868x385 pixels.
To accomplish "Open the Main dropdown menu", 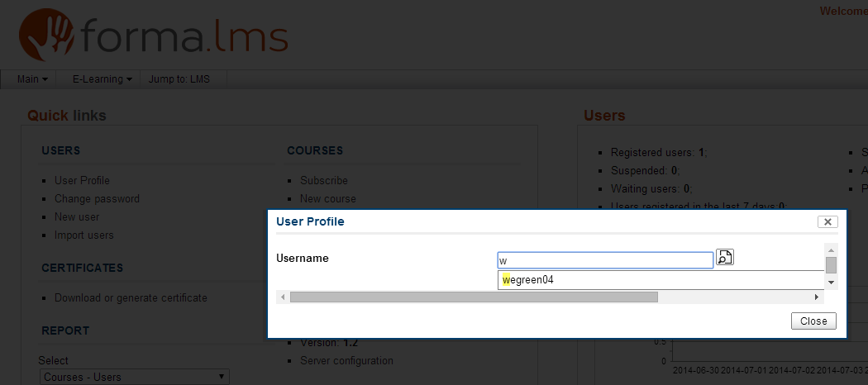I will 32,79.
